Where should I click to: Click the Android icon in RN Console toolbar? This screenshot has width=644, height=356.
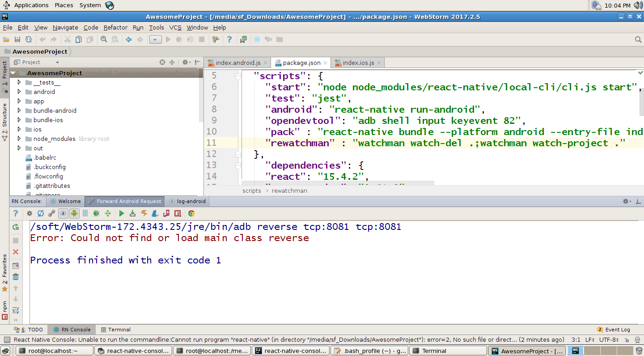coord(74,213)
